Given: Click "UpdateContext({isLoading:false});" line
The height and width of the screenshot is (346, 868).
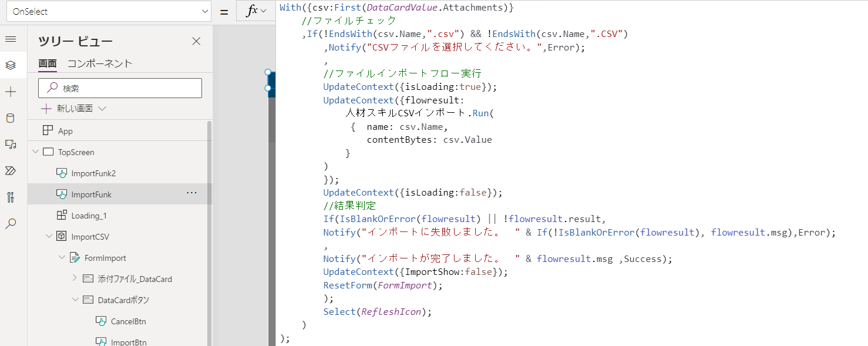Looking at the screenshot, I should 413,193.
